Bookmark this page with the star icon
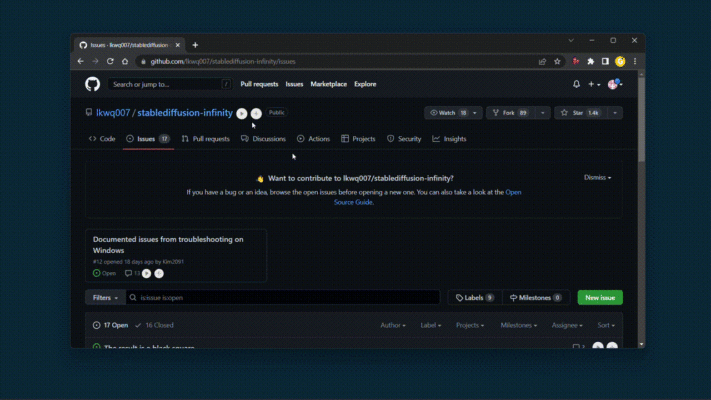This screenshot has height=400, width=711. pos(557,61)
